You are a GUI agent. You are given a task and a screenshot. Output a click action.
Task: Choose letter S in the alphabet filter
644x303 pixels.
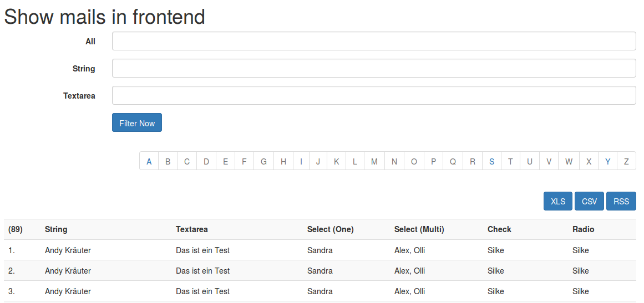click(491, 161)
